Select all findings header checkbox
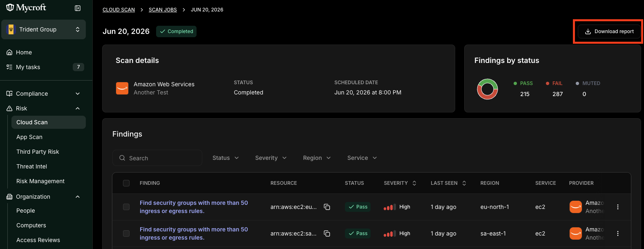The height and width of the screenshot is (249, 644). 126,183
